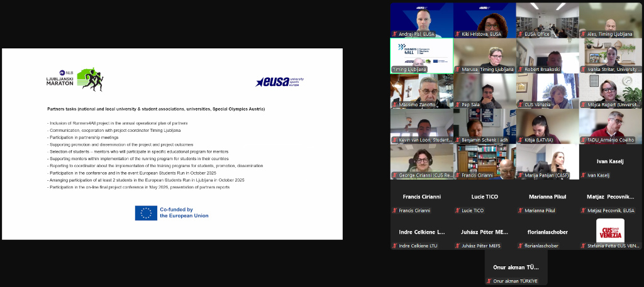The image size is (644, 287).
Task: Select Kiki Hristova's video tile
Action: [x=485, y=21]
